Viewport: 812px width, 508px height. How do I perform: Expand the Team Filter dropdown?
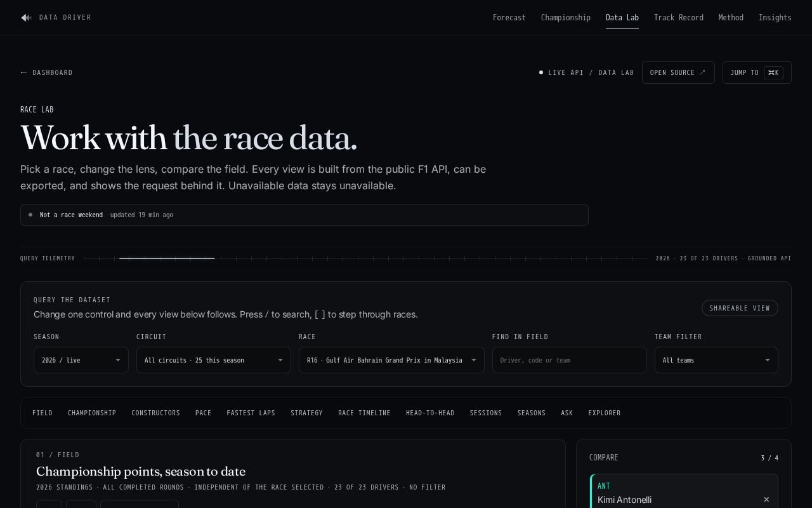click(716, 360)
